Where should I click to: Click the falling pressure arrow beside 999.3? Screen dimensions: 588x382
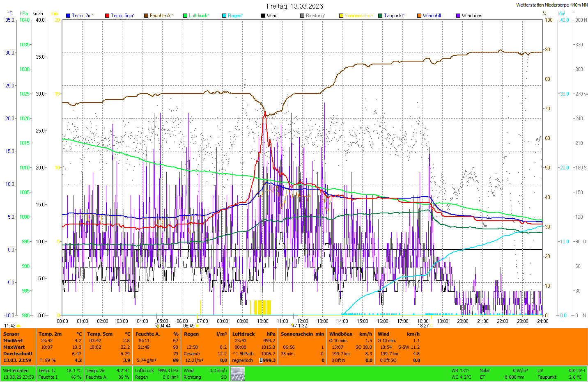pyautogui.click(x=261, y=360)
